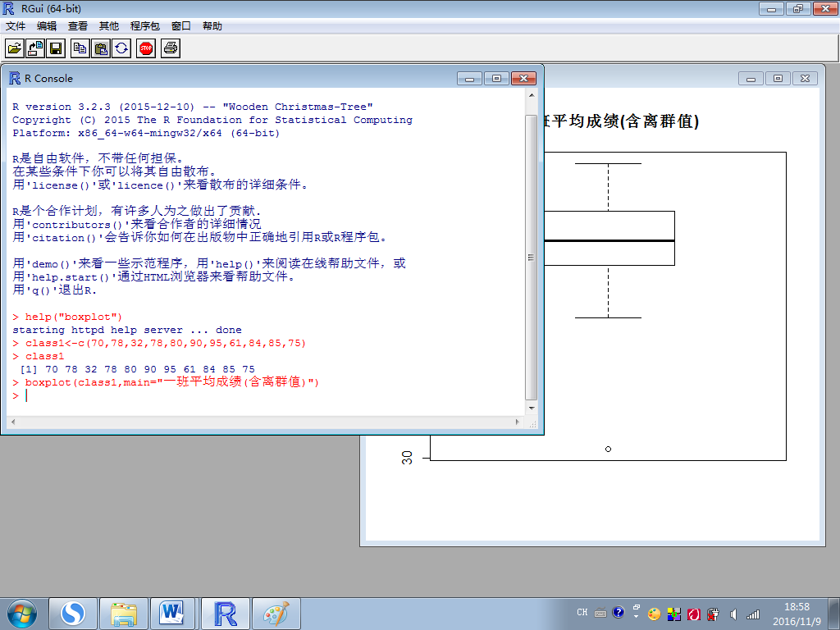Close the R Console window
Screen dimensions: 840x630
tap(523, 79)
